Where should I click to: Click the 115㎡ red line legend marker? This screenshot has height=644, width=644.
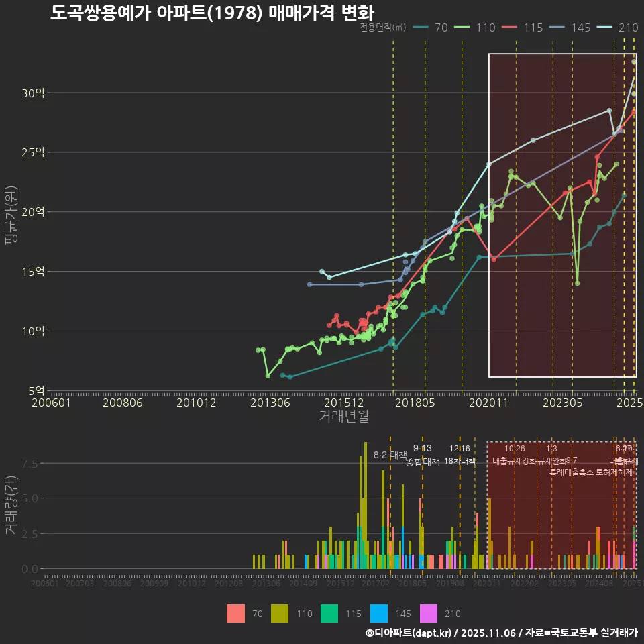click(512, 28)
